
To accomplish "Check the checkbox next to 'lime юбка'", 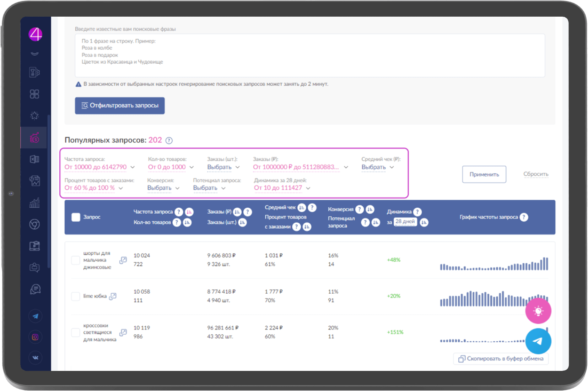I will point(75,296).
